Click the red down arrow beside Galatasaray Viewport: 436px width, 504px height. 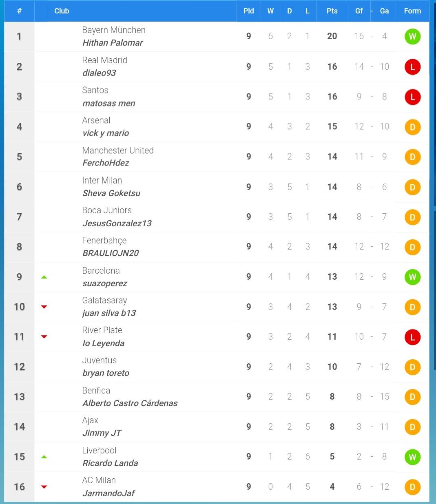tap(44, 307)
